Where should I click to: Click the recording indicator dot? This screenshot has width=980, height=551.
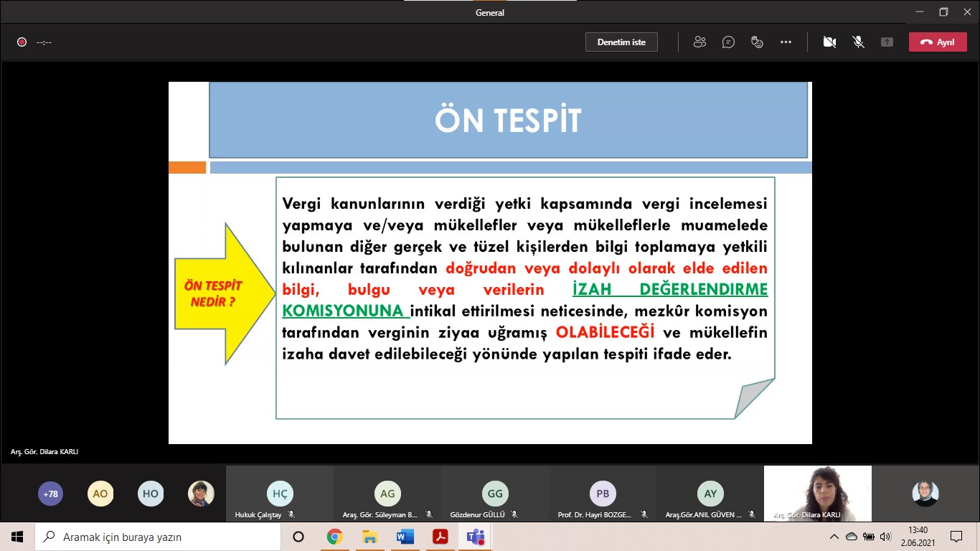coord(22,42)
